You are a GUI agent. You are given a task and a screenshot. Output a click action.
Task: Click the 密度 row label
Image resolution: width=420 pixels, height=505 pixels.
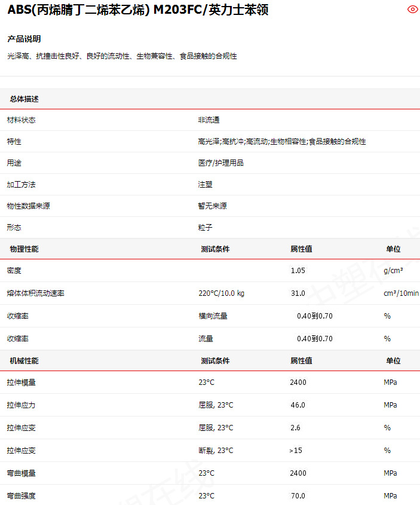[14, 271]
